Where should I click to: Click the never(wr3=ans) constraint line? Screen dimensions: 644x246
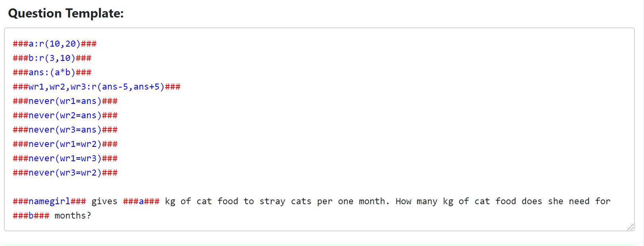65,130
